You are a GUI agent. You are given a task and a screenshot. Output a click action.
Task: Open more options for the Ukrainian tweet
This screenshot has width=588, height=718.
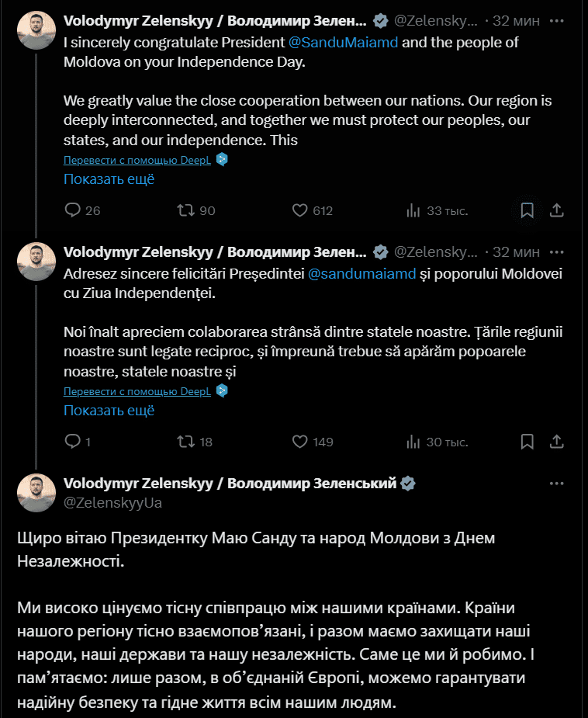(x=556, y=483)
